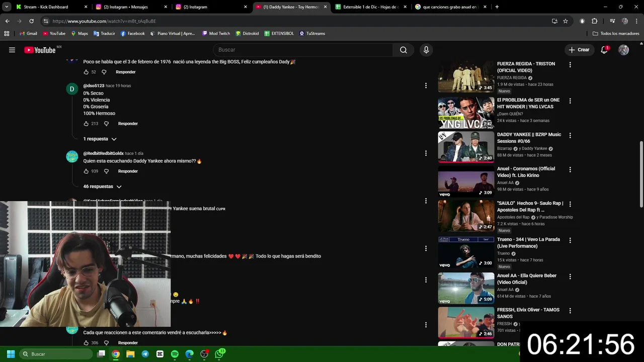The image size is (644, 362).
Task: Open a new browser tab
Action: coord(497,7)
